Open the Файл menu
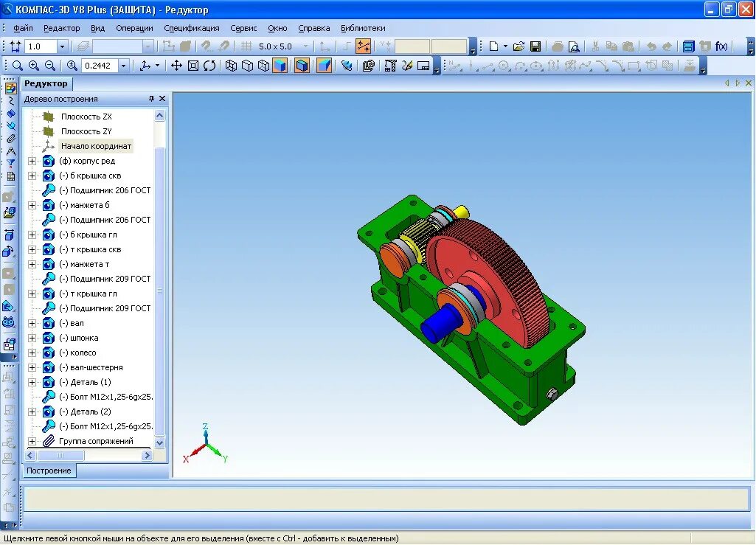 point(23,28)
